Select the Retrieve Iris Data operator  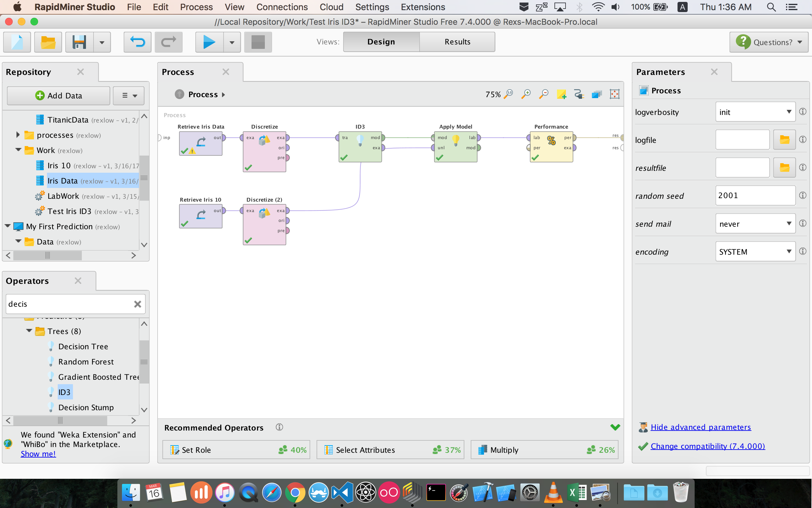click(201, 144)
